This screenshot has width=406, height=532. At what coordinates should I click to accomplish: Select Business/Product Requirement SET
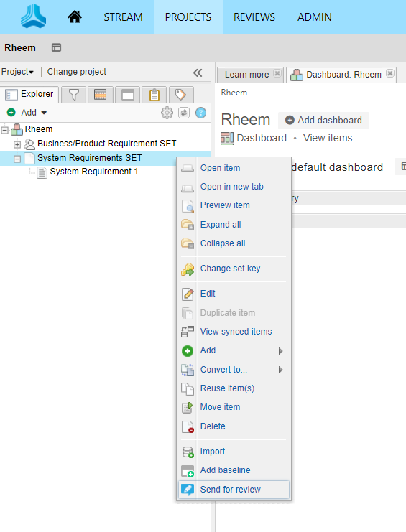[x=106, y=144]
